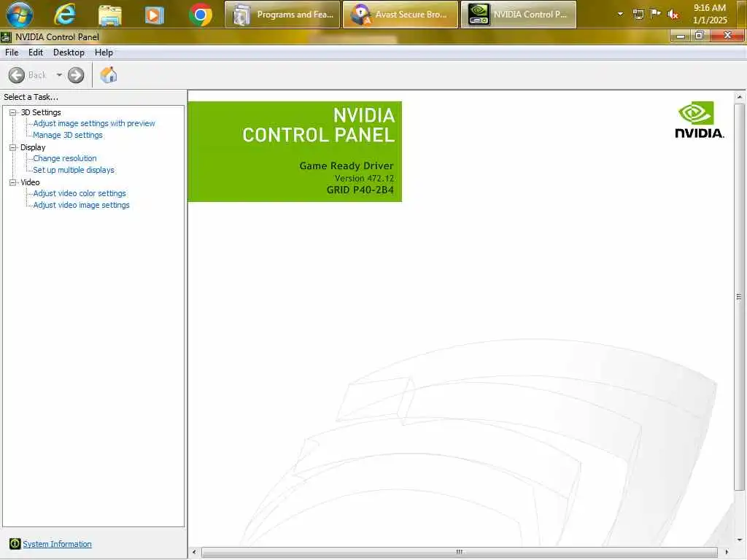Click the Game Ready Driver text
The width and height of the screenshot is (747, 560).
click(x=347, y=166)
